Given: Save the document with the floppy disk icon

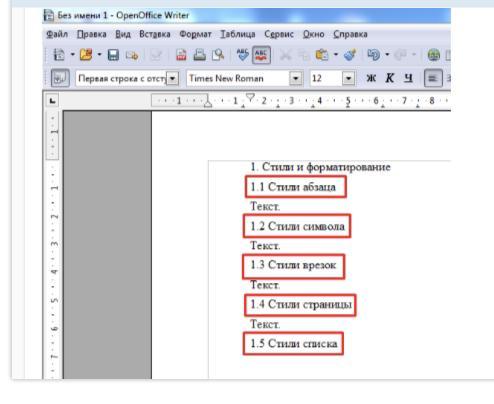Looking at the screenshot, I should [x=113, y=55].
